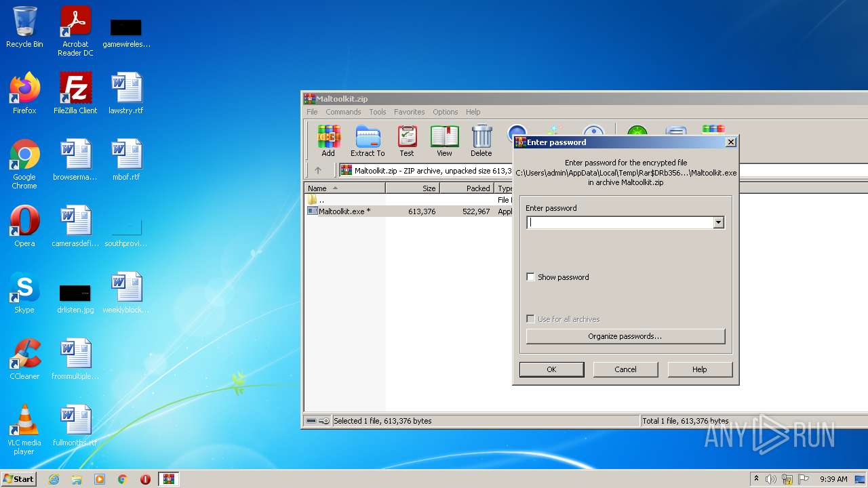Expand the password history dropdown arrow
Viewport: 868px width, 488px height.
pyautogui.click(x=718, y=222)
